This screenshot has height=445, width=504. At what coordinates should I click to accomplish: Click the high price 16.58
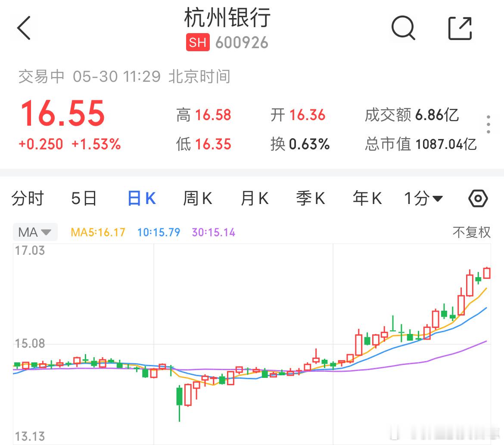(x=213, y=115)
